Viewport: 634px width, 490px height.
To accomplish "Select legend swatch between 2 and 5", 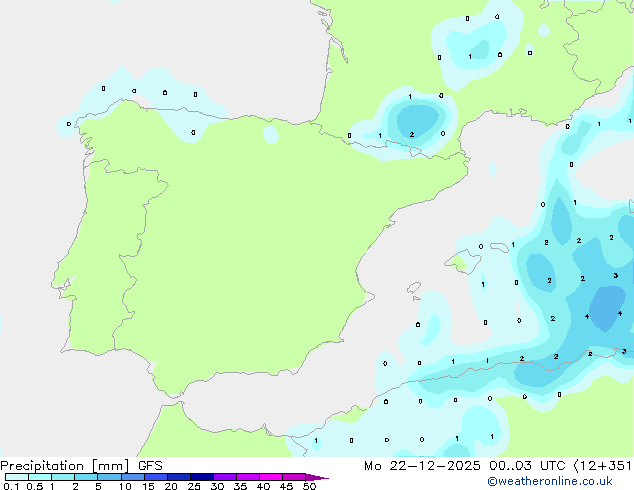I will click(86, 477).
